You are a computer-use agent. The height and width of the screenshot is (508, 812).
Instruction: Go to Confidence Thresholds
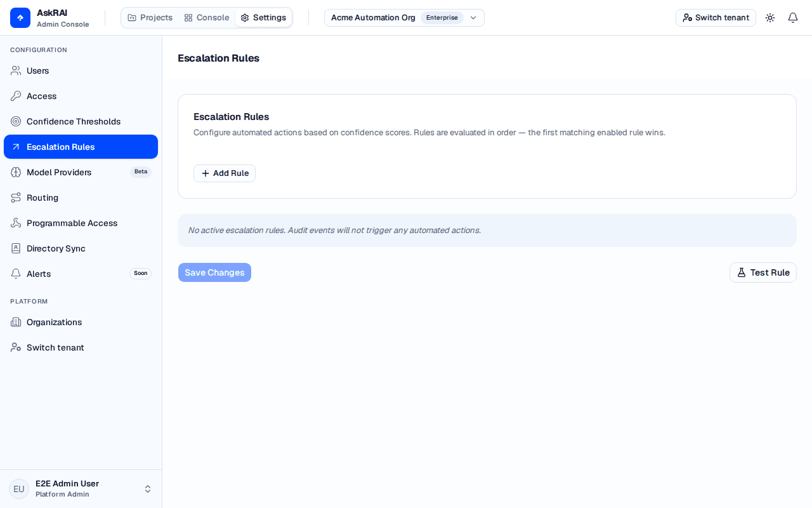[x=81, y=121]
